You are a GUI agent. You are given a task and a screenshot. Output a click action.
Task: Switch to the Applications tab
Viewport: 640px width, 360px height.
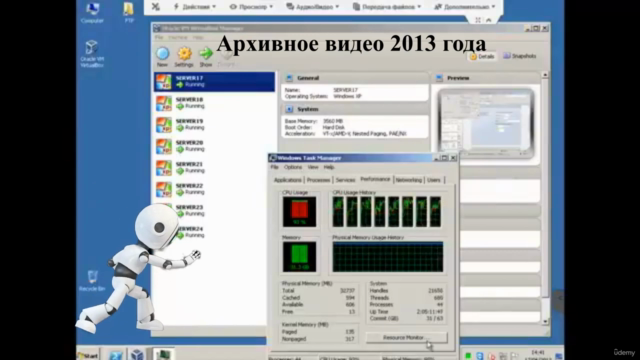(x=288, y=180)
